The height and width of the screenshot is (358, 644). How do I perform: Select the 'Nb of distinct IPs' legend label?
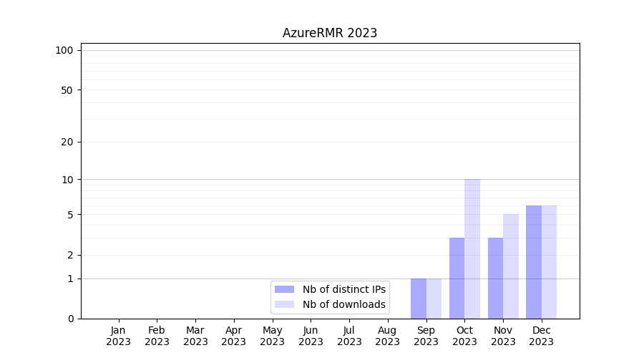(x=343, y=289)
